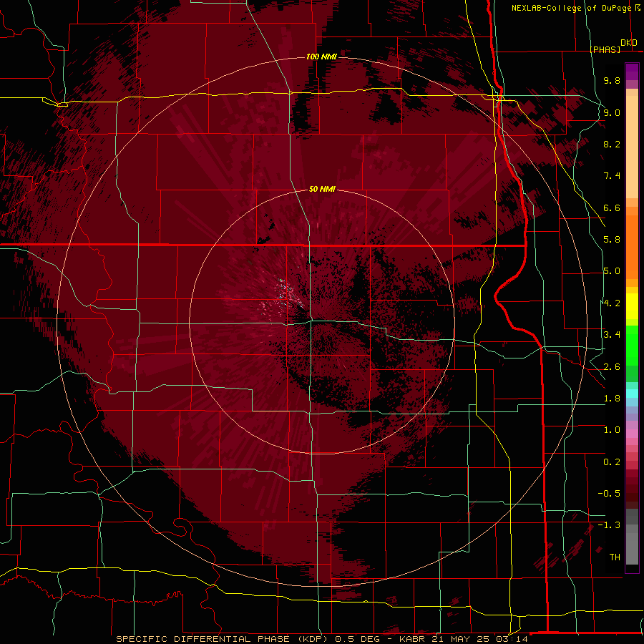Image resolution: width=644 pixels, height=644 pixels.
Task: Click the 2.6 scale label
Action: point(612,366)
